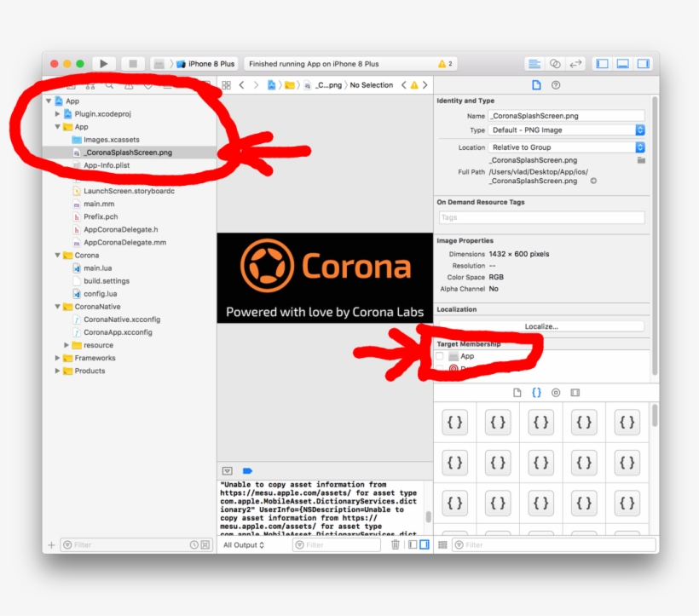Screen dimensions: 699x616
Task: Open the All Output selector in the debug bar
Action: tap(243, 545)
